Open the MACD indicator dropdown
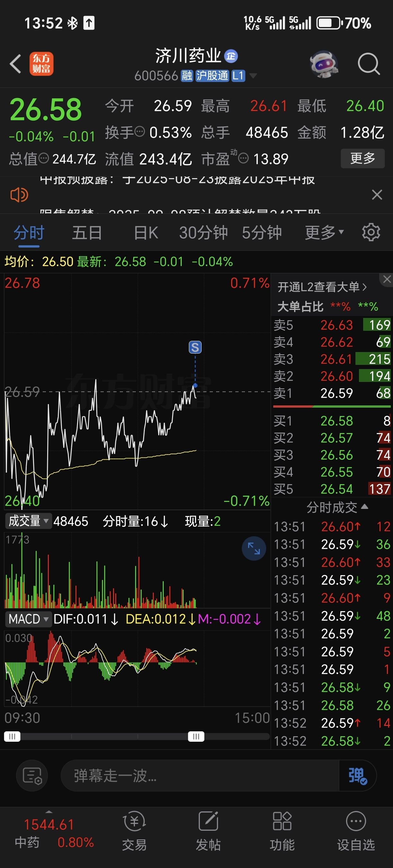The image size is (393, 868). coord(28,619)
